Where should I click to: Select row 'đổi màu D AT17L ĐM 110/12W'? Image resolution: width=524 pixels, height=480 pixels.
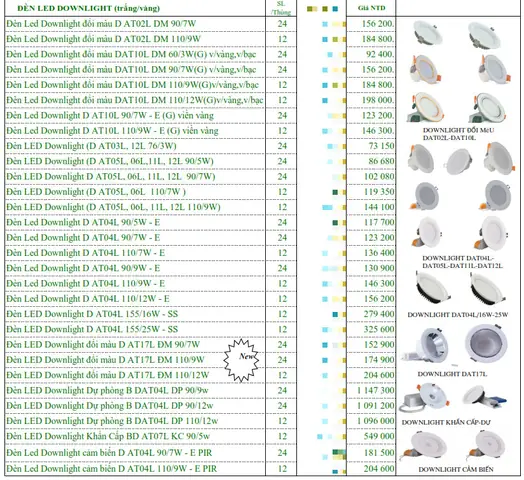[107, 375]
